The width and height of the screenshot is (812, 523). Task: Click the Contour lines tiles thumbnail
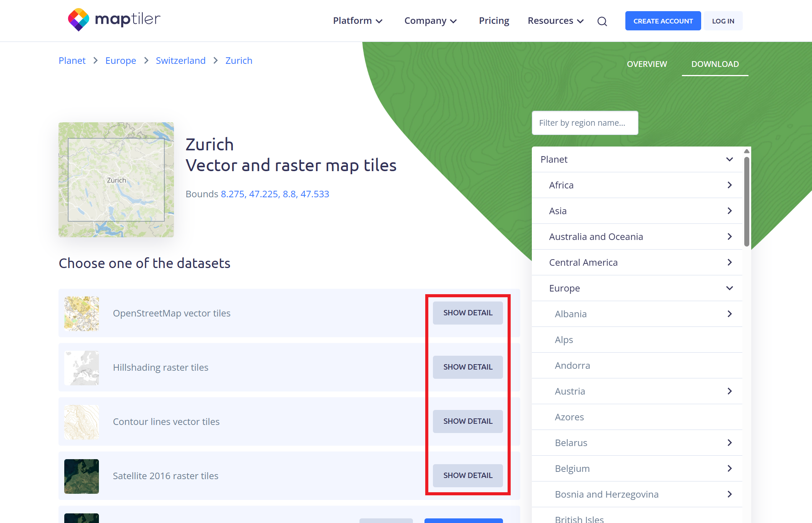[x=82, y=422]
